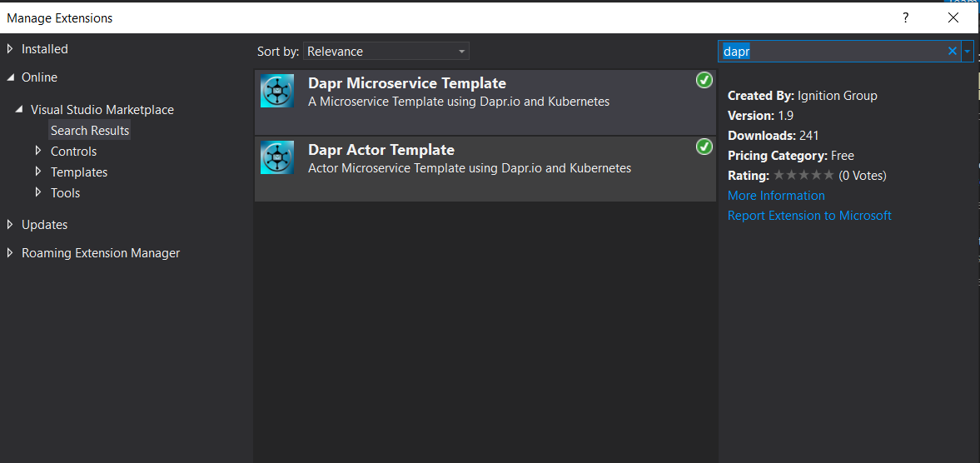Viewport: 980px width, 463px height.
Task: Expand the Templates node arrow
Action: pos(39,172)
